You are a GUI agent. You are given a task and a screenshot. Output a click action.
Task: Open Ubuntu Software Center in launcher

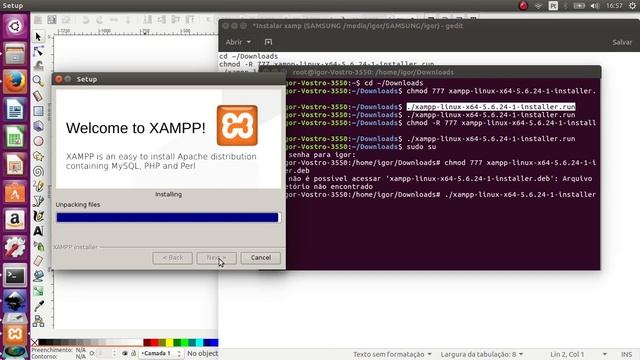pos(15,192)
